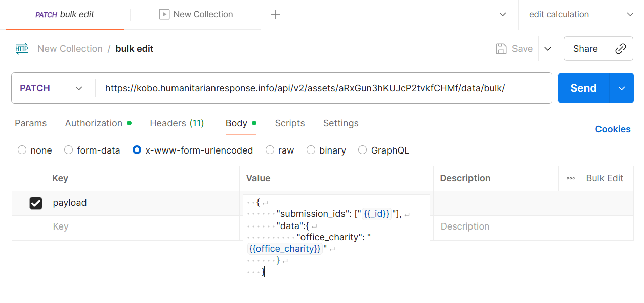Open the Cookies link
Screen dimensions: 644x303
click(613, 129)
